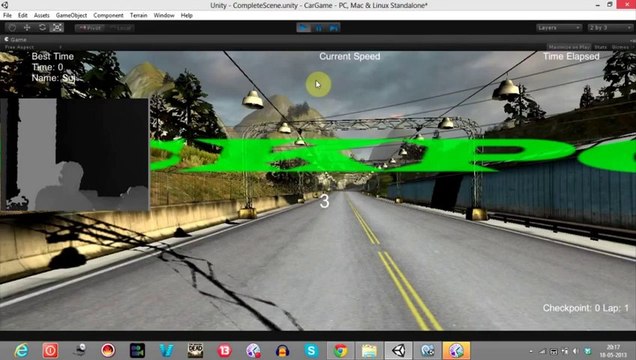Open the headphones audio app in taskbar

coord(282,350)
